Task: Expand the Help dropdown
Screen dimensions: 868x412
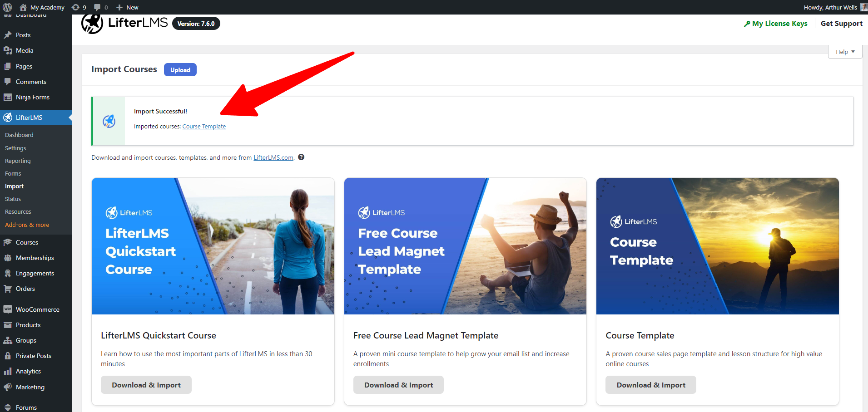Action: pos(844,51)
